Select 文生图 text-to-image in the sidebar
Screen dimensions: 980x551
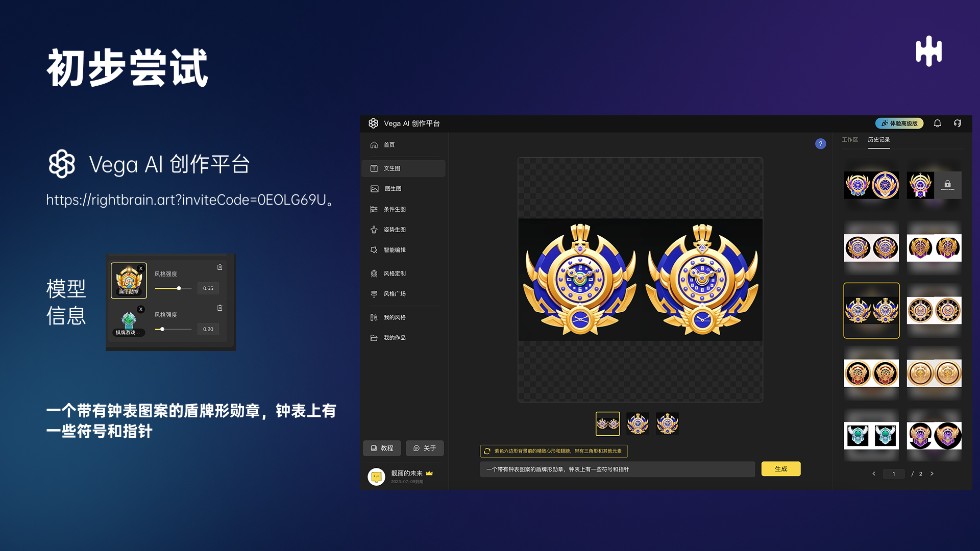click(403, 168)
